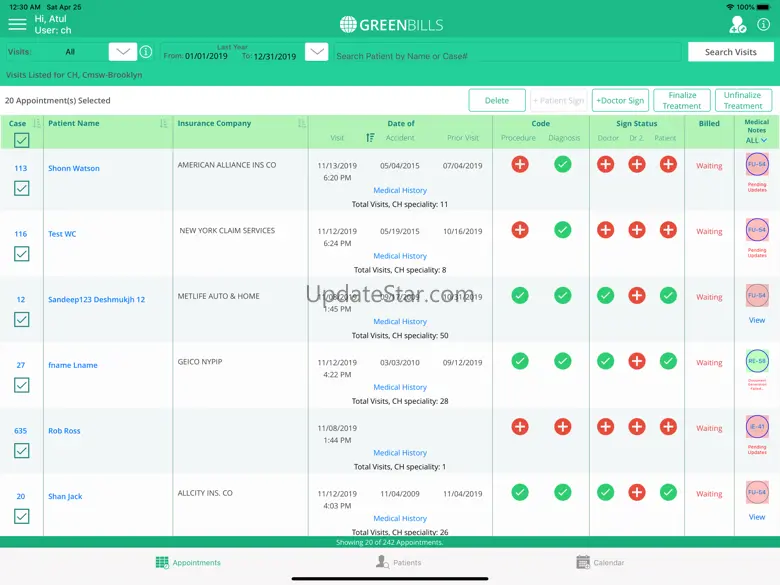Add Dr 2 sign for Shan Jack
The height and width of the screenshot is (585, 780).
637,492
